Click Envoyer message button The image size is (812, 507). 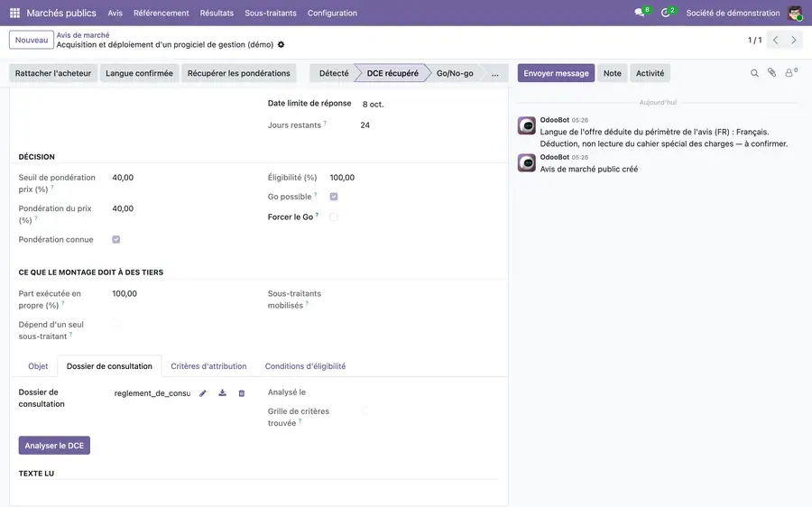[556, 73]
